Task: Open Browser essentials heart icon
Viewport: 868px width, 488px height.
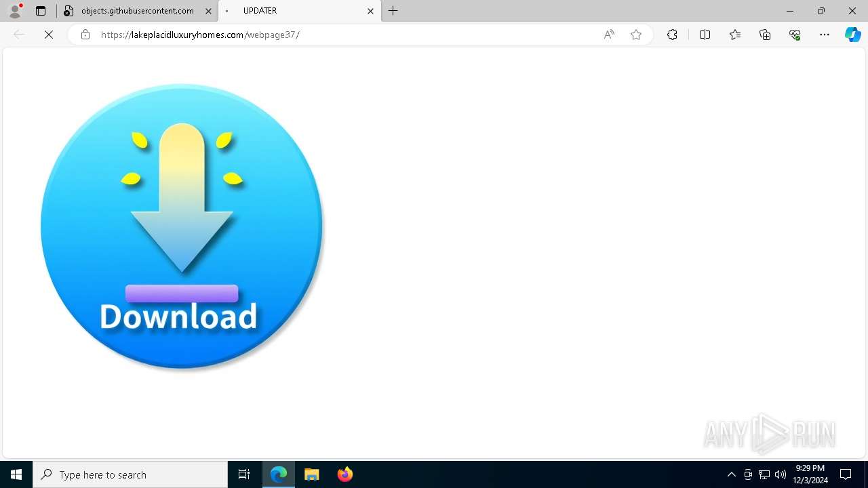Action: (795, 35)
